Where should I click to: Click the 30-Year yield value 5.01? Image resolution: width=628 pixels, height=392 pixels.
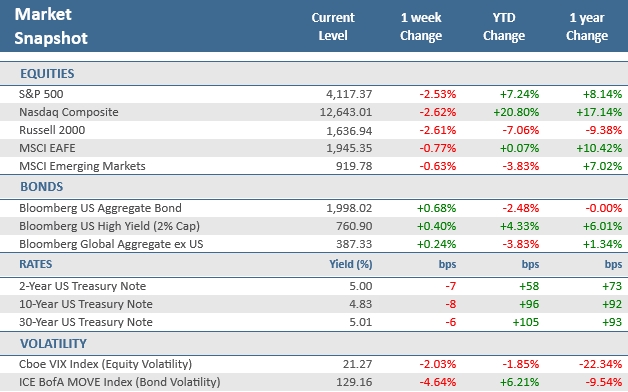pos(361,322)
